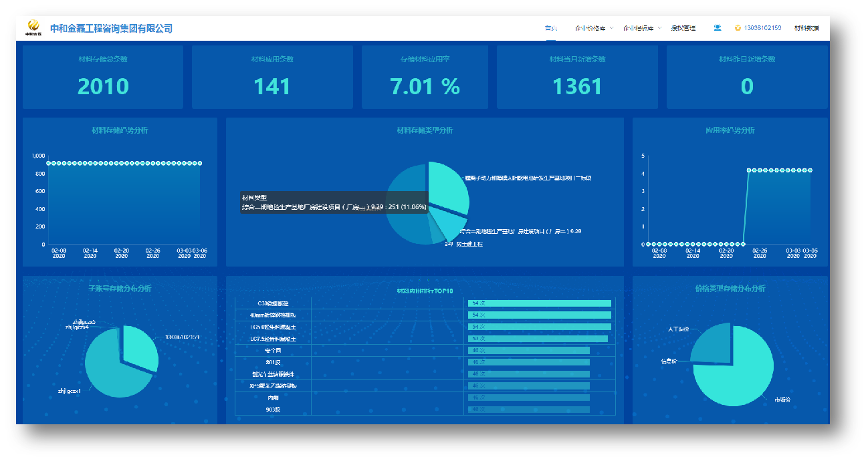The image size is (868, 463).
Task: Expand the 企业指标库 dropdown
Action: click(641, 28)
